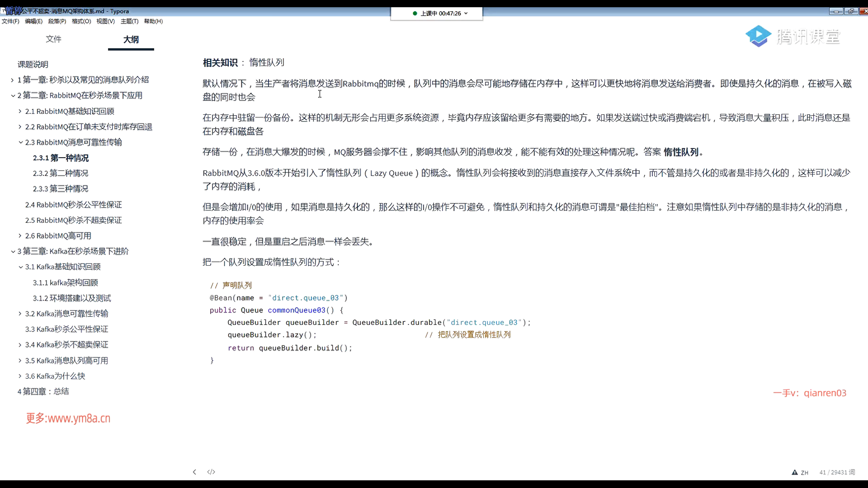Expand 2.1 RabbitMQ基础知识回顾 node

point(20,111)
